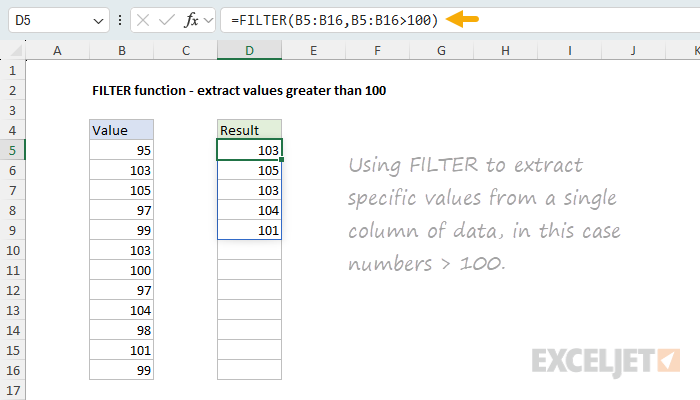Select cell B7 containing 105
Viewport: 700px width, 400px height.
121,191
